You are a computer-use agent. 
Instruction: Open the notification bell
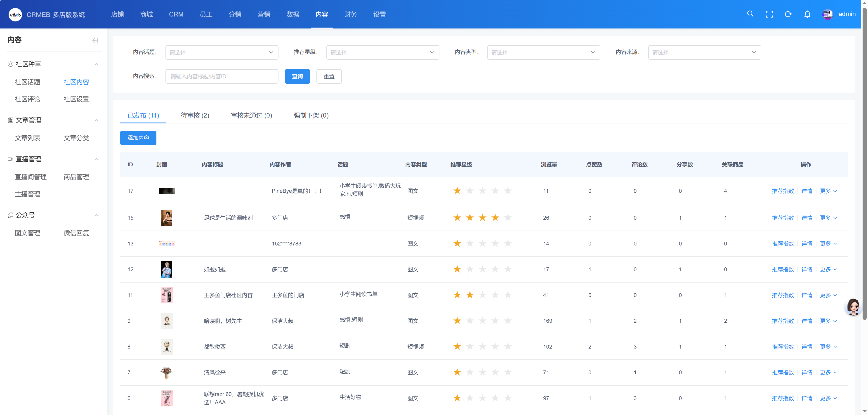tap(807, 14)
